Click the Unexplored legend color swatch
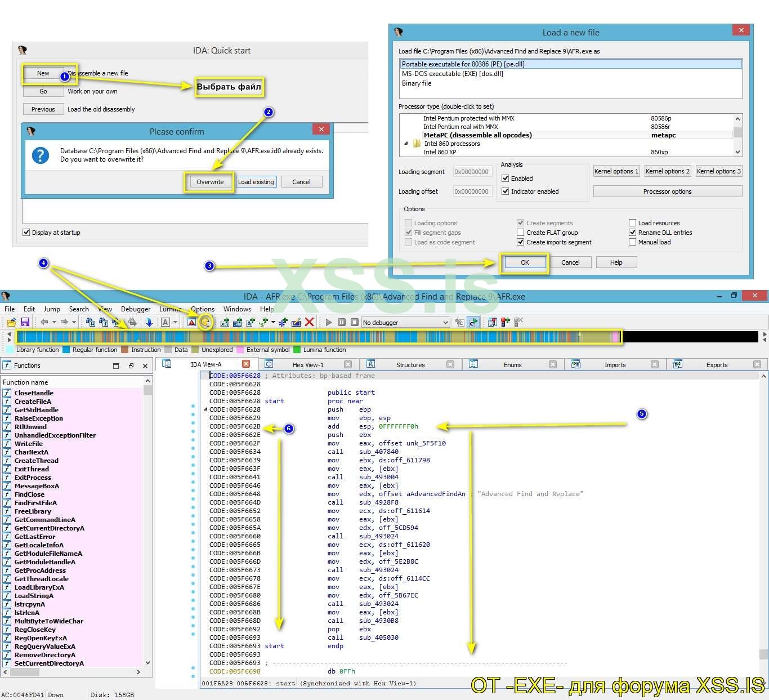 (x=195, y=350)
